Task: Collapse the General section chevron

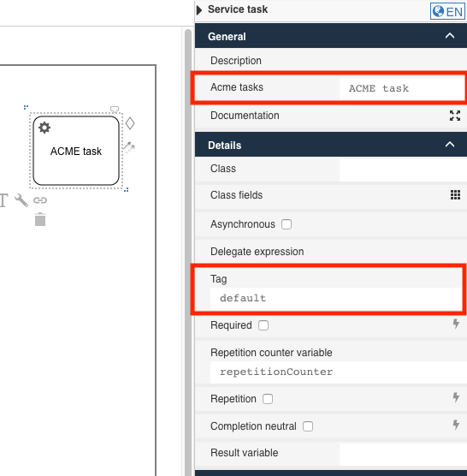Action: (x=450, y=36)
